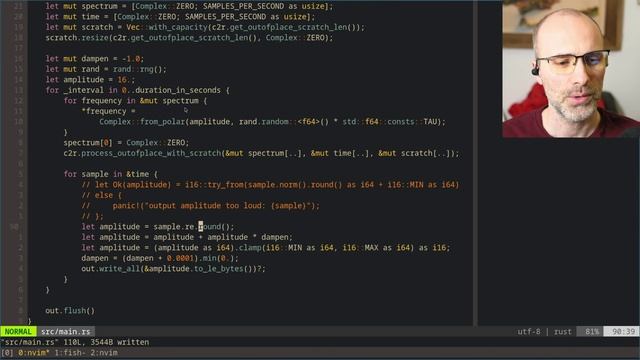The height and width of the screenshot is (360, 640).
Task: Place cursor on 'let mut time' line
Action: pos(180,17)
